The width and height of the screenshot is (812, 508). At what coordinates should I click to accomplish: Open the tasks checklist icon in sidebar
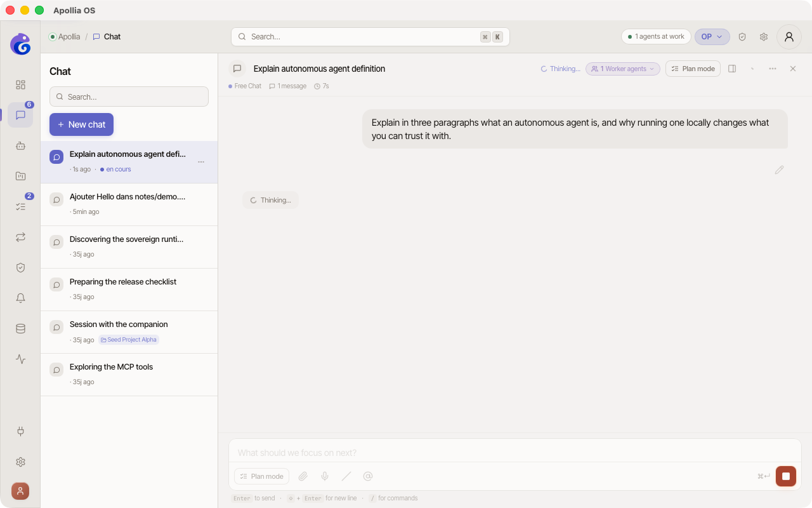coord(20,206)
